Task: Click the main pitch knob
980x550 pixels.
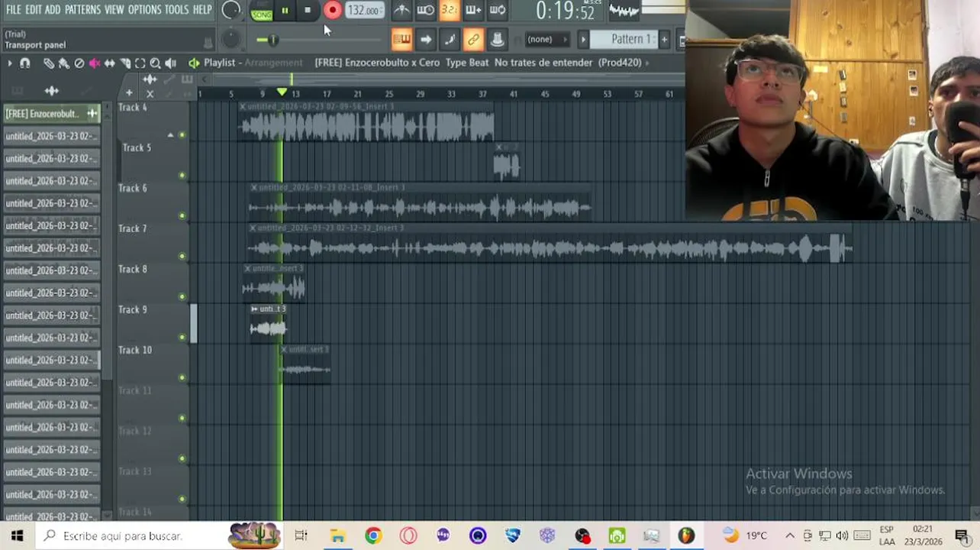Action: point(230,39)
